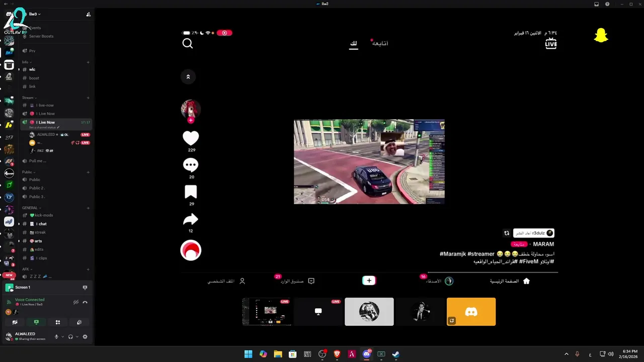Open search in the streamed TikTok view
Viewport: 644px width, 362px height.
coord(188,44)
